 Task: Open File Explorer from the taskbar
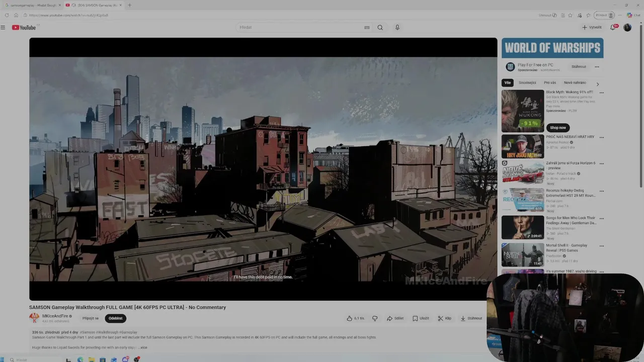[92, 359]
